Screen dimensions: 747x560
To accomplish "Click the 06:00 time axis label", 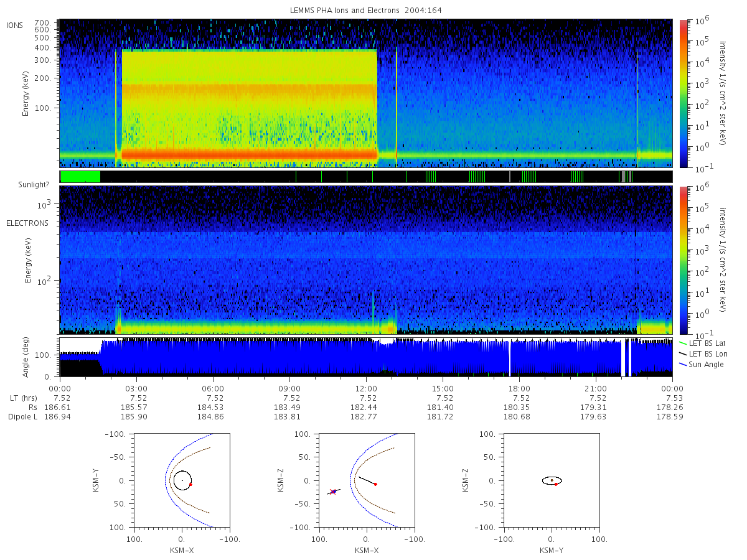I will coord(213,388).
